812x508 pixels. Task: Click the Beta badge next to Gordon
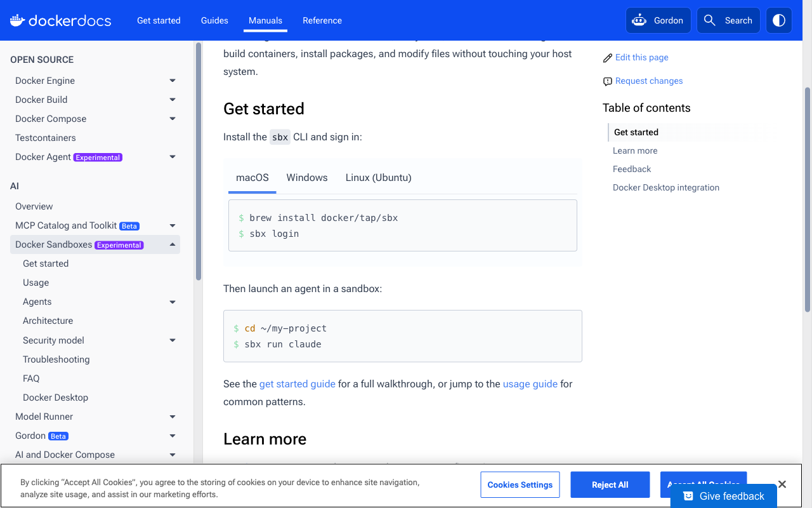coord(58,436)
